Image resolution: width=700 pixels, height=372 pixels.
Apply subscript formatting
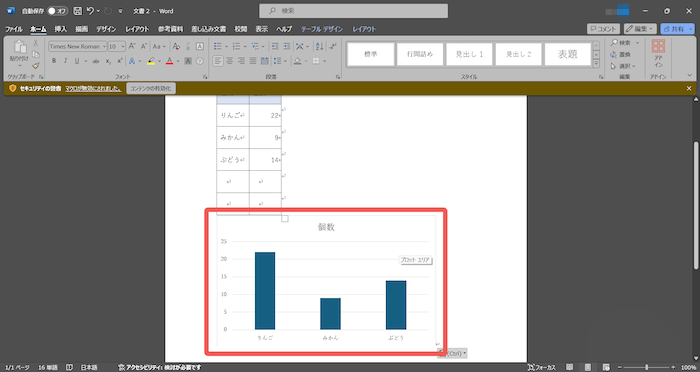pyautogui.click(x=108, y=61)
